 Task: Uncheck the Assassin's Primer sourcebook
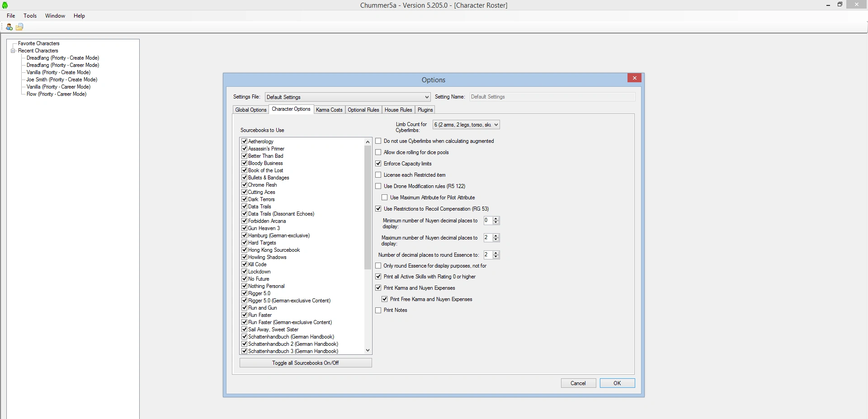tap(244, 149)
